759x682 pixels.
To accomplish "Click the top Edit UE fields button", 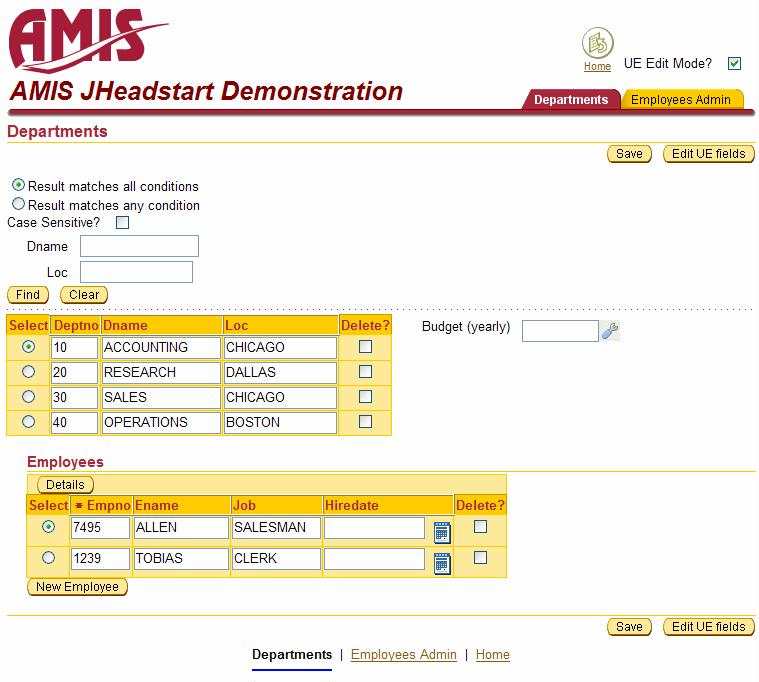I will [708, 154].
